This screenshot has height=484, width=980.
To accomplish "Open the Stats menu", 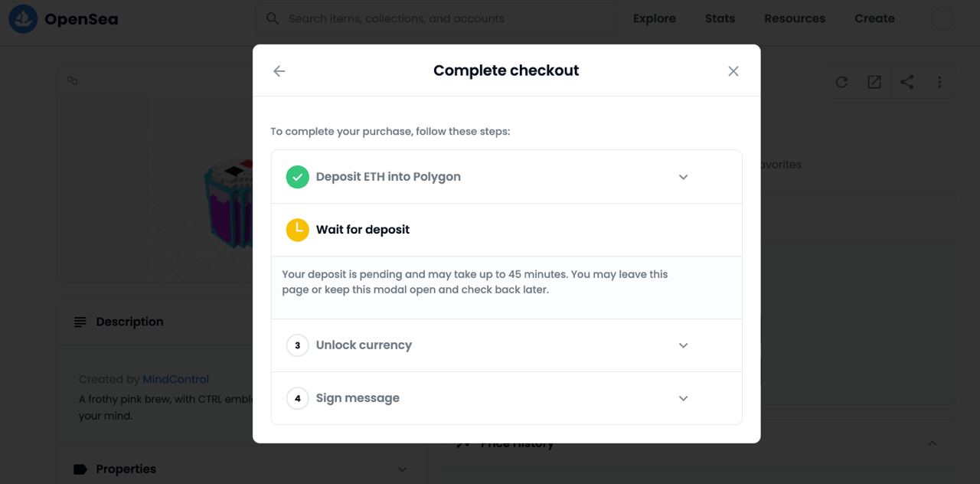I will coord(720,18).
